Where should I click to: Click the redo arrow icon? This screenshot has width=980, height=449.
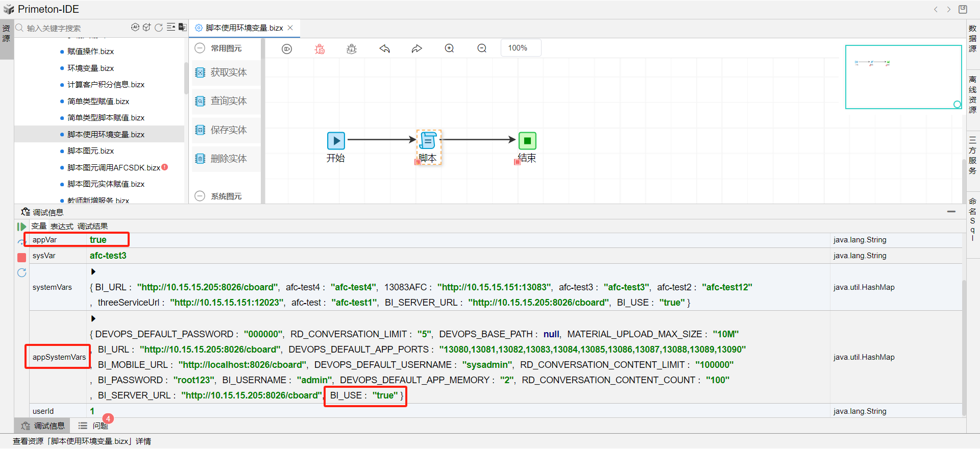pyautogui.click(x=417, y=49)
